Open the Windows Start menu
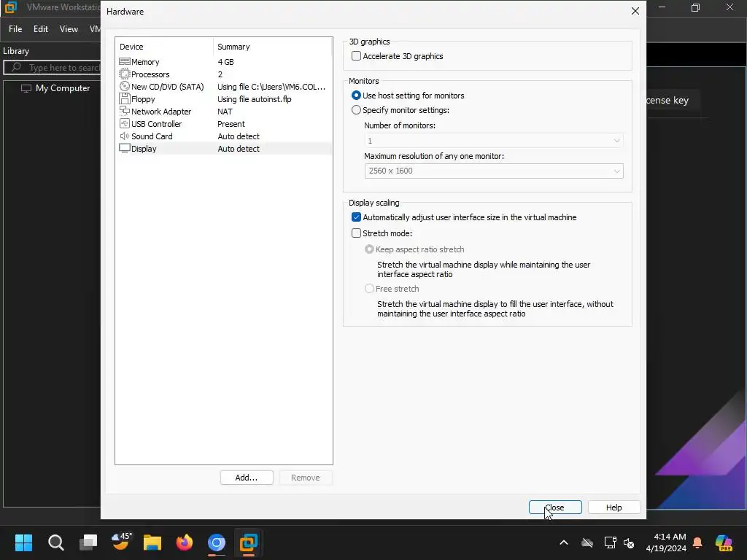Image resolution: width=747 pixels, height=560 pixels. tap(23, 542)
